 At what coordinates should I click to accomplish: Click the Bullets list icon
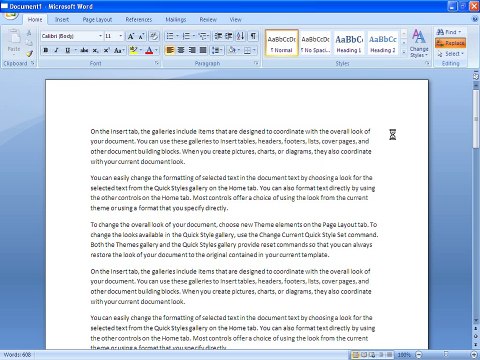[170, 36]
